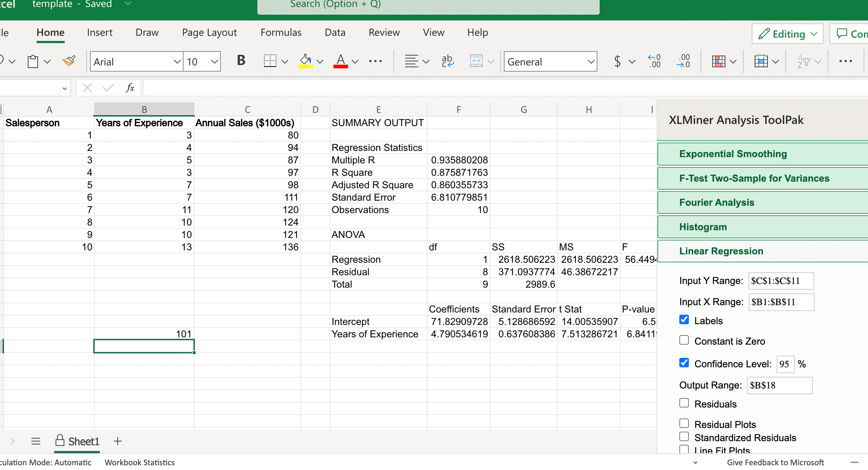Uncheck the Labels checkbox
Image resolution: width=868 pixels, height=470 pixels.
[684, 320]
